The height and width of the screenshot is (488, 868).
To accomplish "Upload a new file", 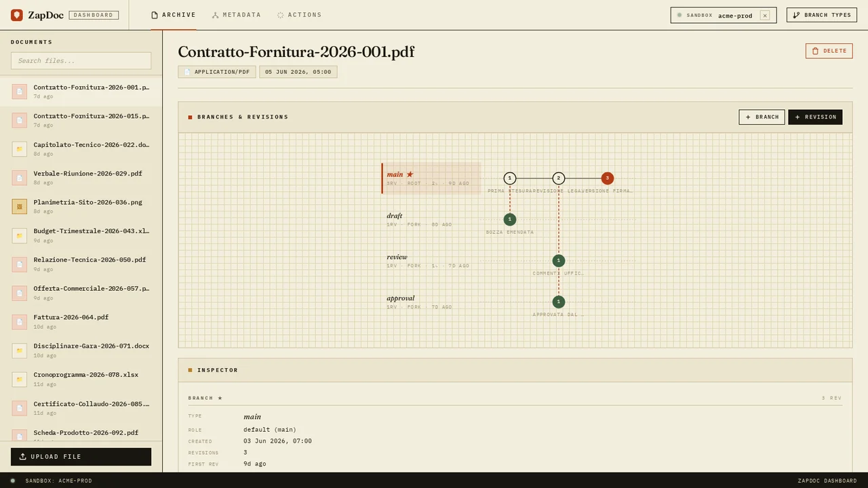I will pyautogui.click(x=81, y=456).
